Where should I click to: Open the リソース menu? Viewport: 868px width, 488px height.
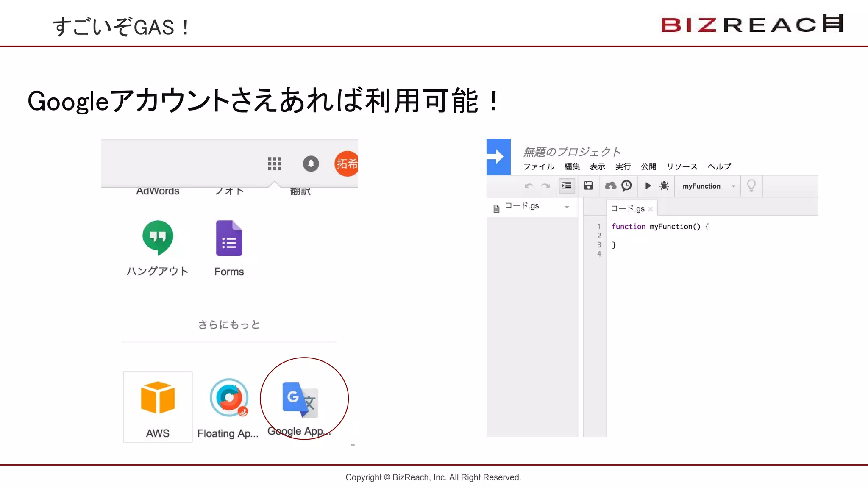682,166
